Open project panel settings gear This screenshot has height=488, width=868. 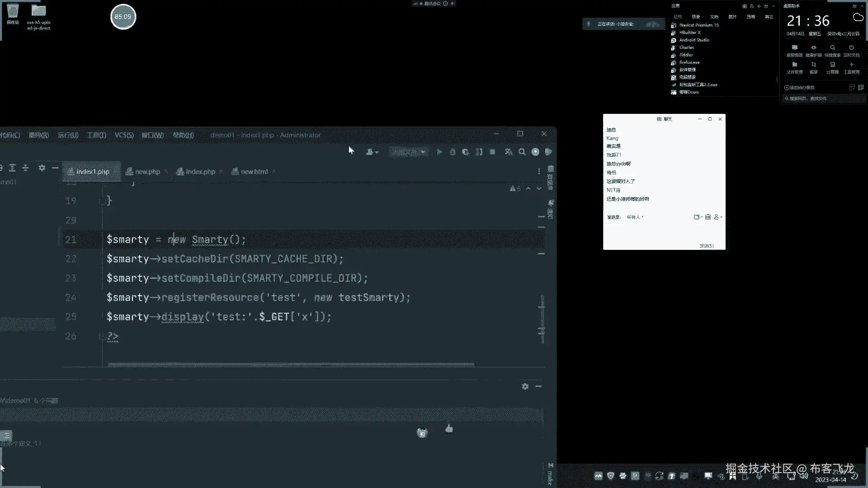(42, 168)
